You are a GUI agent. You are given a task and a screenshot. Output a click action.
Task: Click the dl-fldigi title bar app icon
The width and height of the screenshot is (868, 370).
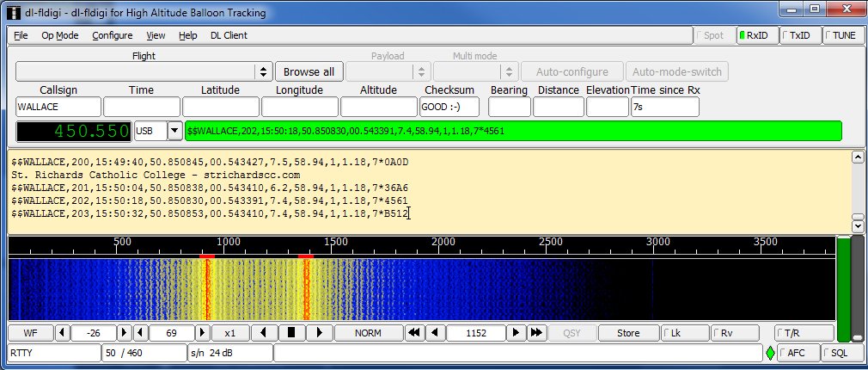coord(14,12)
